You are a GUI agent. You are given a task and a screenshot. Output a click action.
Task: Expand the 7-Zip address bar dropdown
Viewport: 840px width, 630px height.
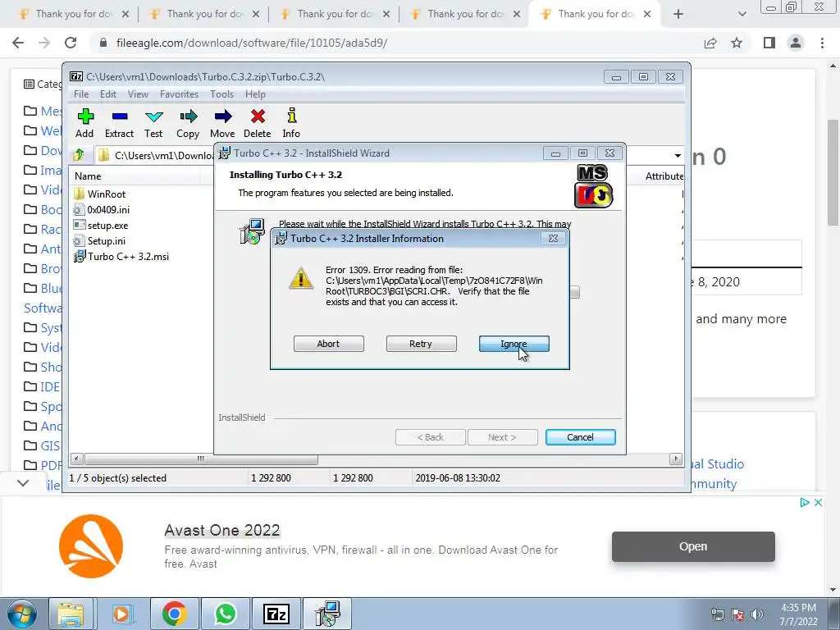tap(678, 155)
